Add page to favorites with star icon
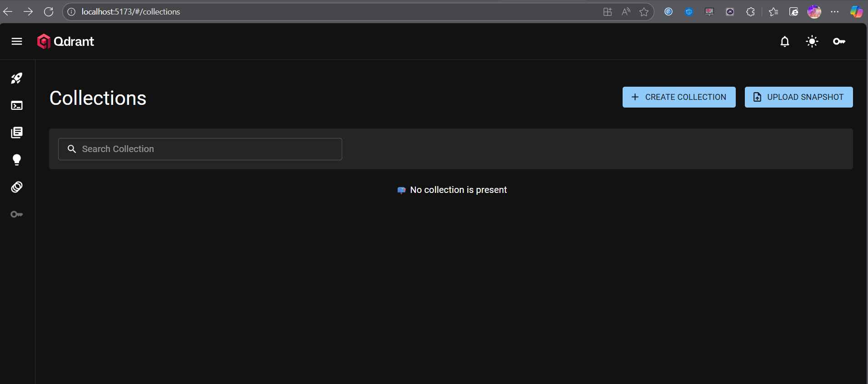The width and height of the screenshot is (868, 384). click(644, 12)
